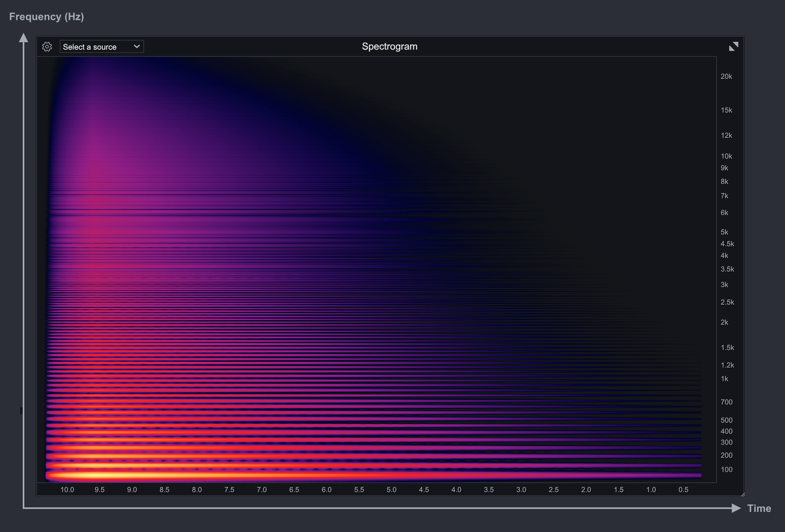Open spectrogram settings via gear icon
This screenshot has width=785, height=532.
pos(47,47)
